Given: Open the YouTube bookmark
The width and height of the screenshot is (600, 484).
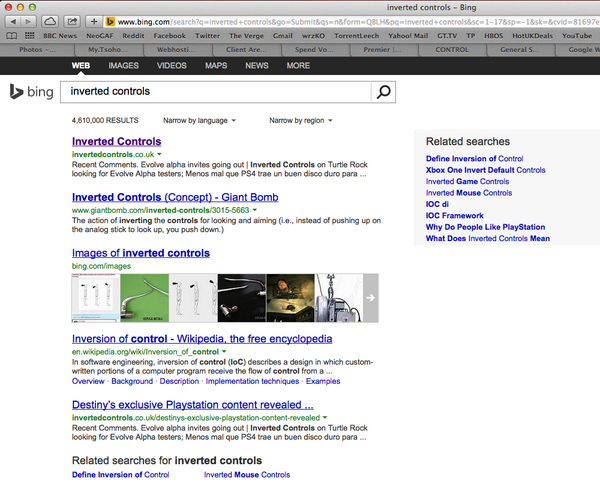Looking at the screenshot, I should 577,36.
